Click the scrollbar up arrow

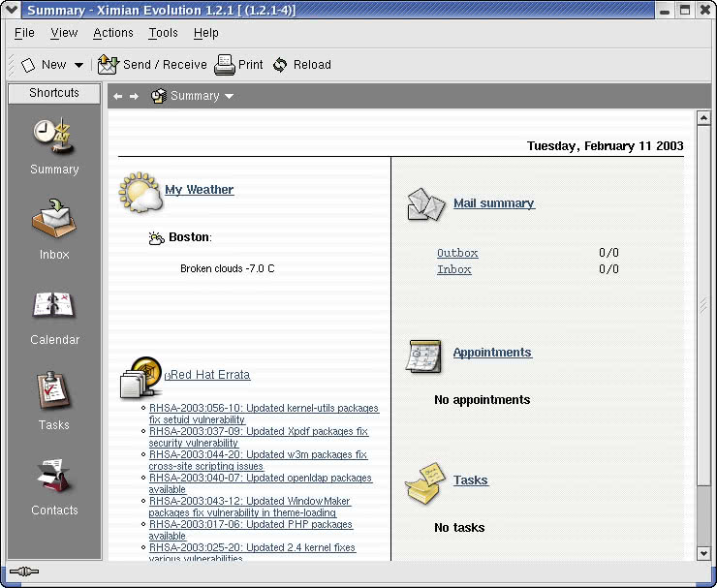pyautogui.click(x=703, y=118)
